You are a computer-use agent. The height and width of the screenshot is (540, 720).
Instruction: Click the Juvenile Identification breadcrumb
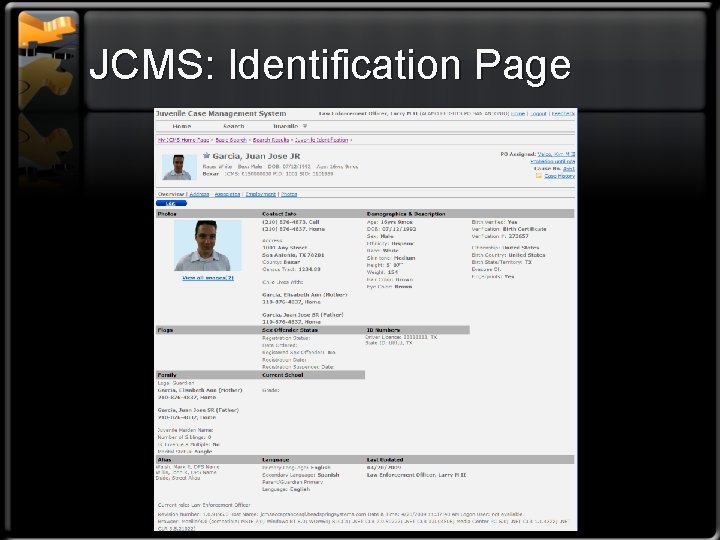pyautogui.click(x=321, y=140)
